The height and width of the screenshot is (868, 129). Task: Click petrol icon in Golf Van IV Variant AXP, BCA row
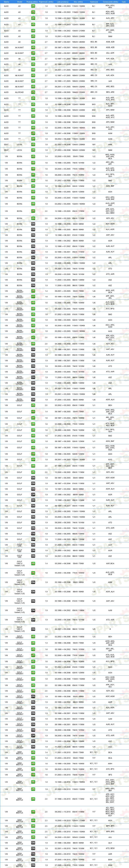tap(33, 563)
